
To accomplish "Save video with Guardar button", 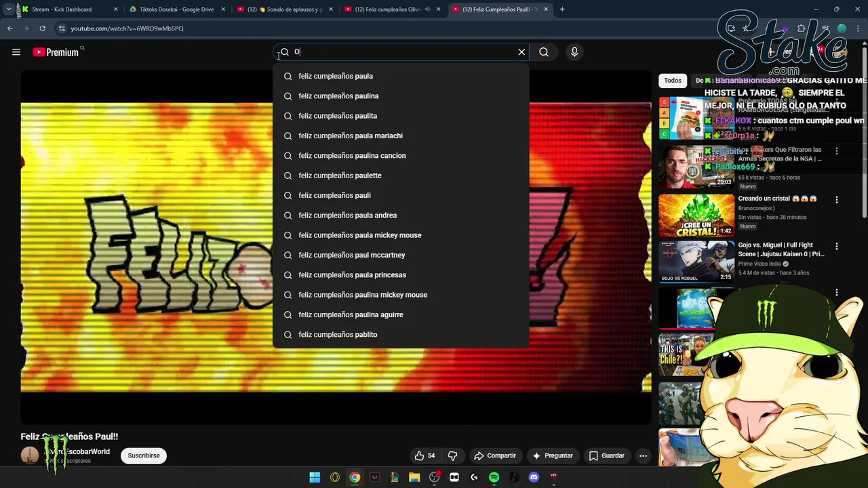I will (x=606, y=455).
